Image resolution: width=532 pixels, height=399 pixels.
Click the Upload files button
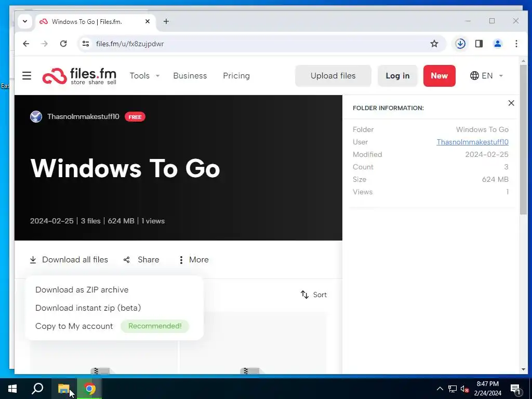tap(333, 76)
